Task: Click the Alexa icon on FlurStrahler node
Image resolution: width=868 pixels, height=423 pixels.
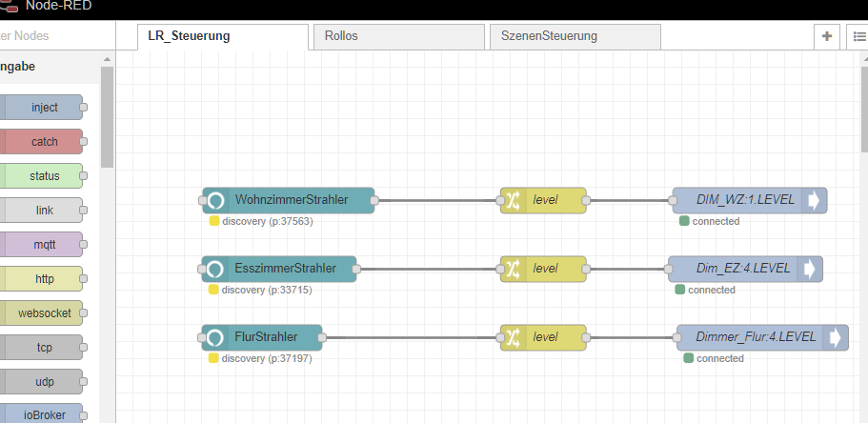Action: coord(214,338)
